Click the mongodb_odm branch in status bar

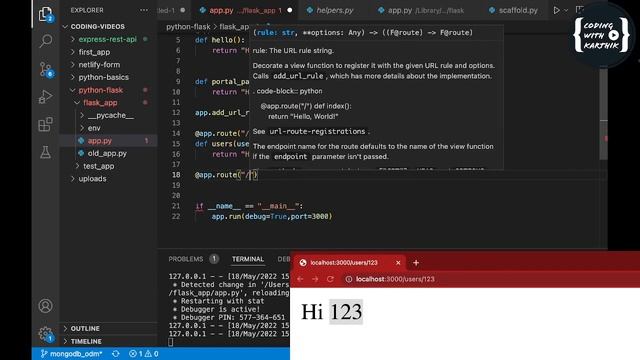pos(71,354)
